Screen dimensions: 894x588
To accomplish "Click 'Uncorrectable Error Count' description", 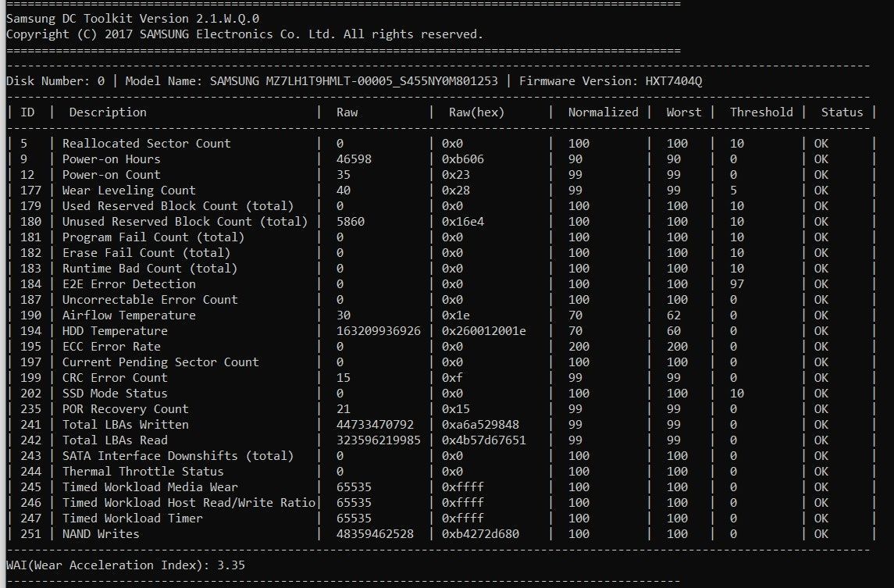I will [x=150, y=299].
